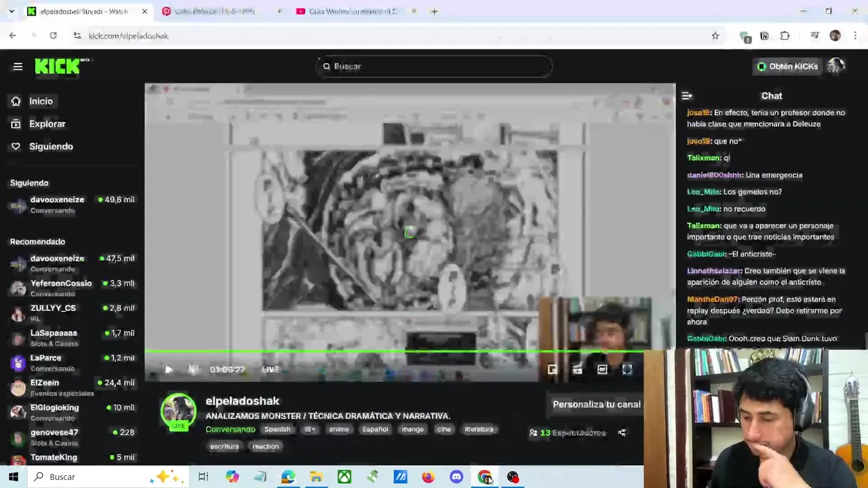The height and width of the screenshot is (488, 868).
Task: Enable picture-in-picture mini player
Action: pos(553,369)
